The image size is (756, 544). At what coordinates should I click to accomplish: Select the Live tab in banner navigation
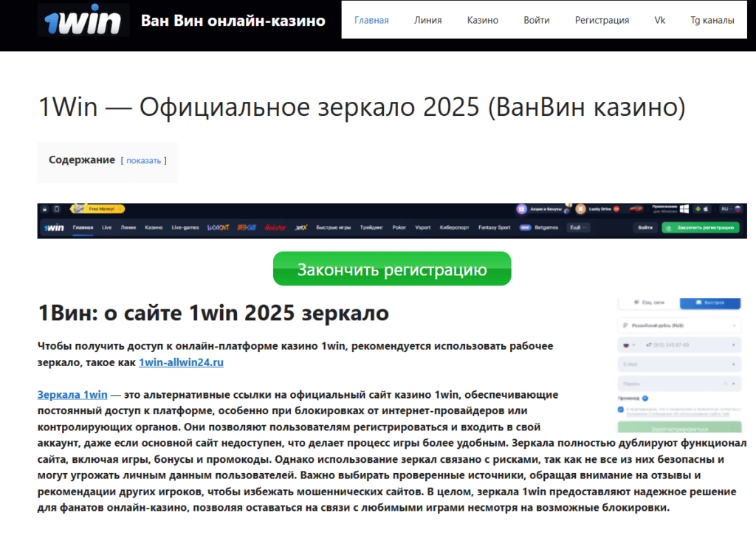(x=107, y=227)
